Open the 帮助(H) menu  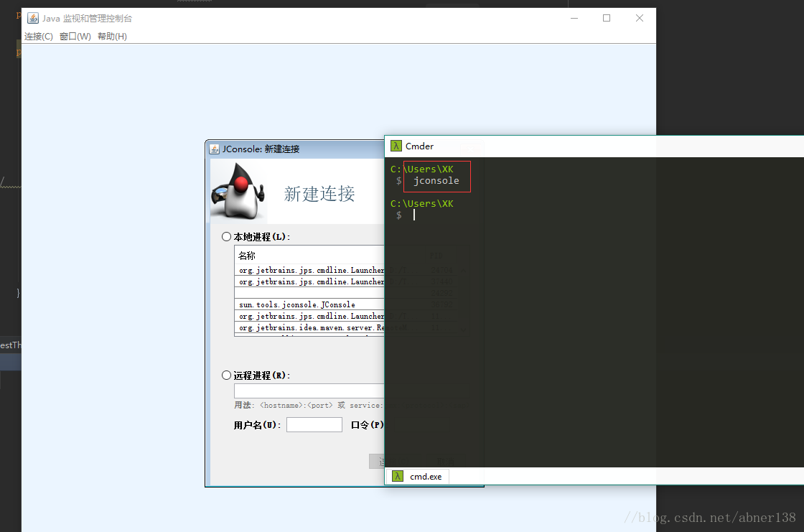point(112,37)
